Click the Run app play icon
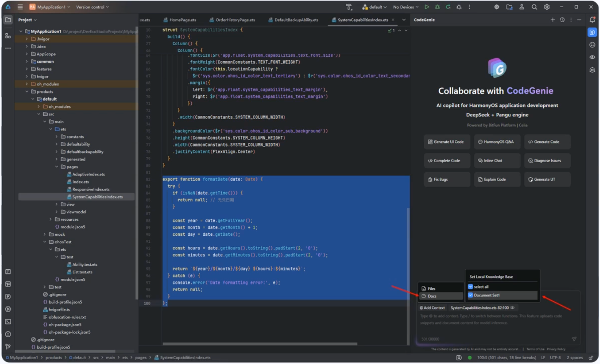The height and width of the screenshot is (364, 600). (x=427, y=7)
